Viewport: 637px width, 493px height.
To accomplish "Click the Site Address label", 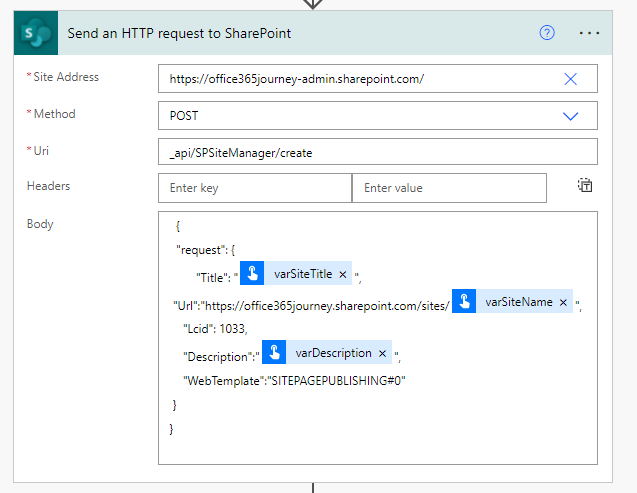I will pos(66,77).
